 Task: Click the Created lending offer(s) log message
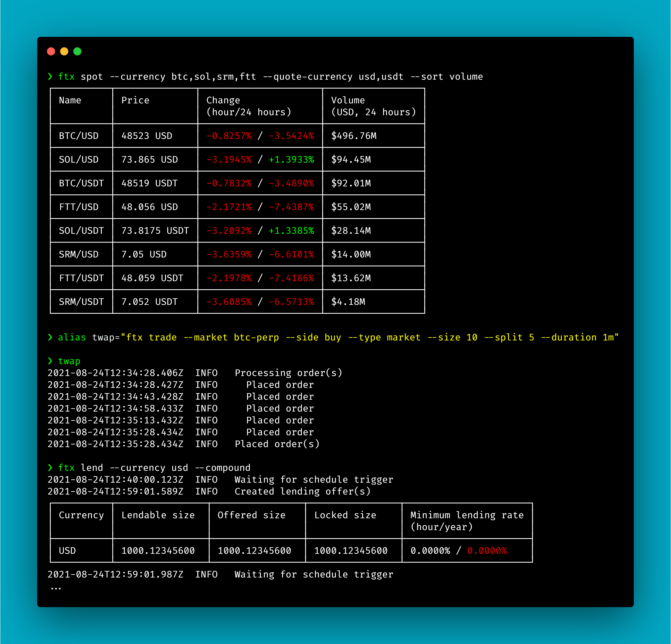click(x=302, y=491)
